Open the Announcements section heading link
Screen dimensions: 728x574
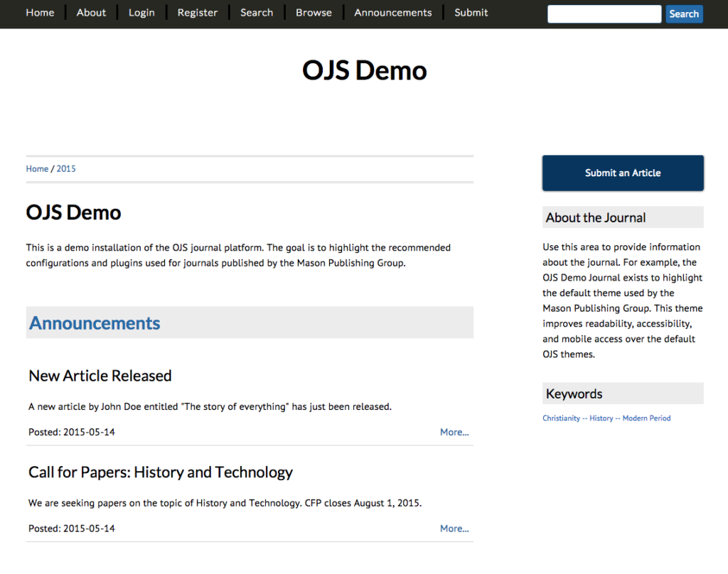coord(94,323)
